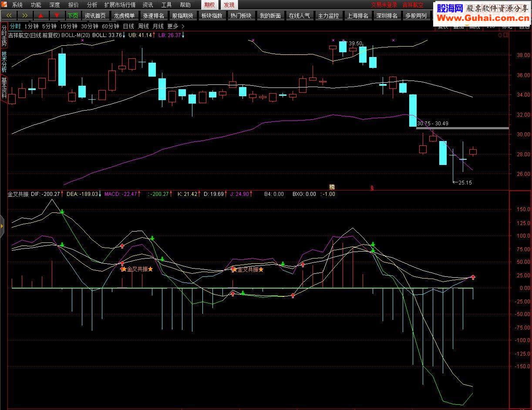Click the 期权 button
Viewport: 532px width, 410px height.
pyautogui.click(x=210, y=5)
